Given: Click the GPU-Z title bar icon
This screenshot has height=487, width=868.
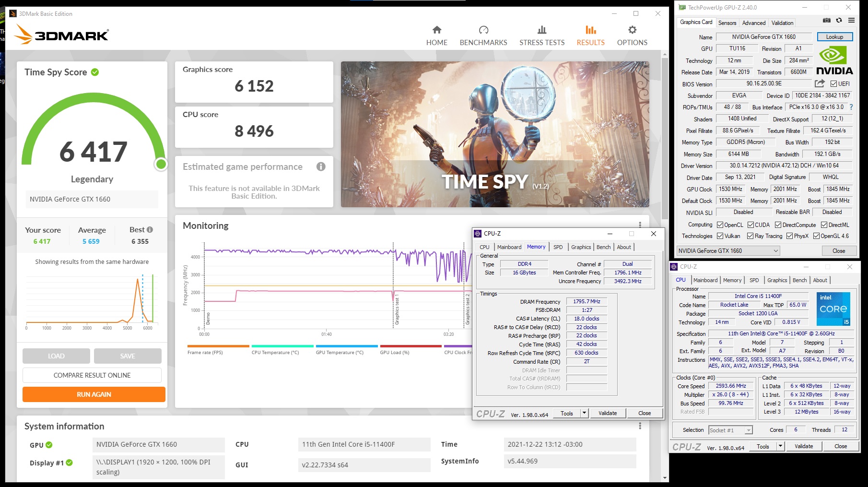Looking at the screenshot, I should point(682,7).
